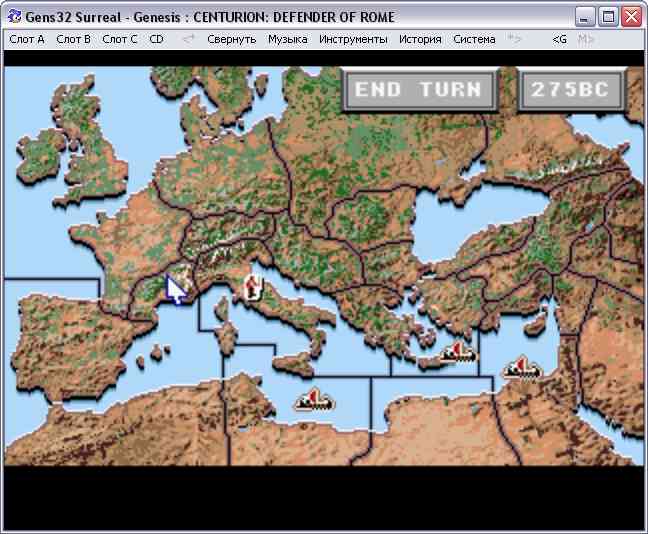The image size is (648, 534).
Task: Click the Sardinia island on the map
Action: 226,338
